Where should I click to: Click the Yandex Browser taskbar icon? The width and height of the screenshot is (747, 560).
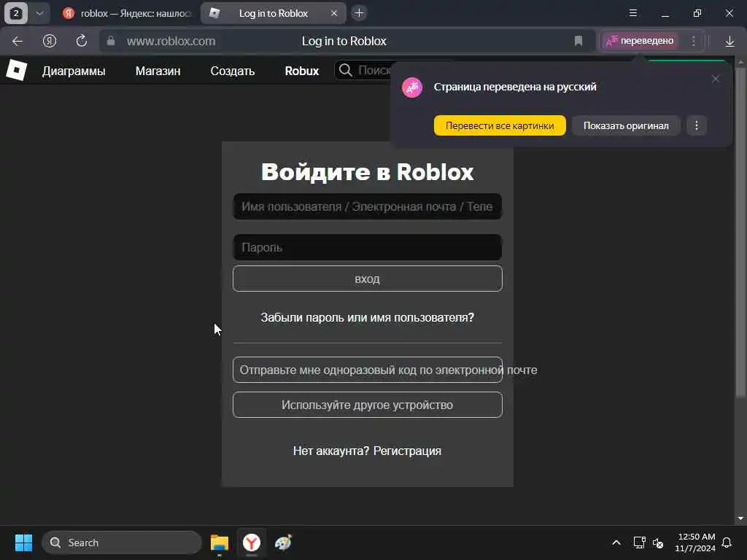[252, 542]
